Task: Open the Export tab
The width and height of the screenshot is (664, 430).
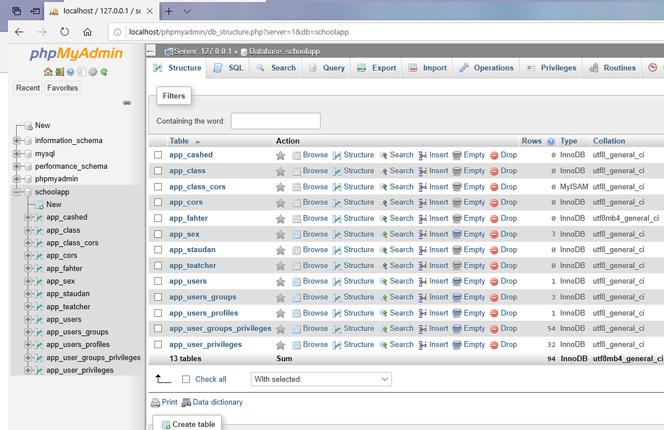Action: (x=376, y=68)
